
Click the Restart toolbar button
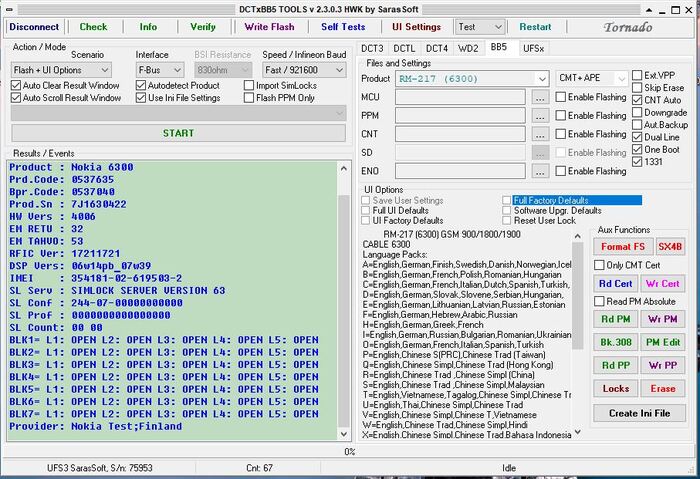(535, 27)
